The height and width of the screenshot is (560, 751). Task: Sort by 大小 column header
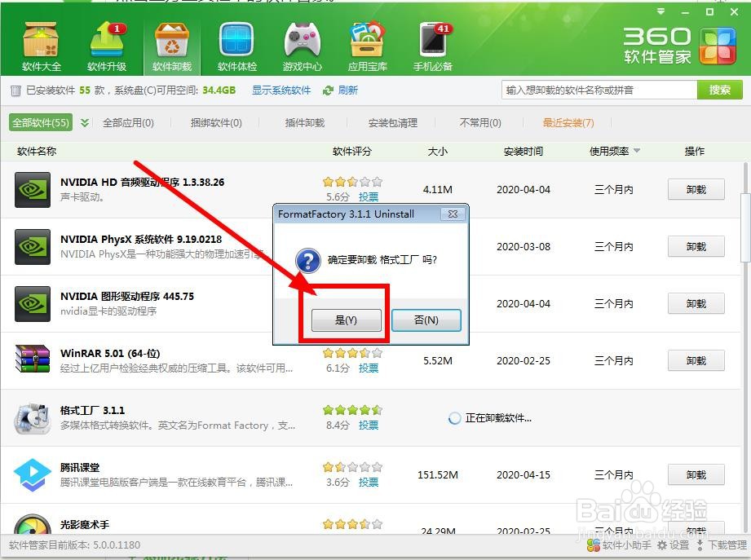tap(438, 152)
